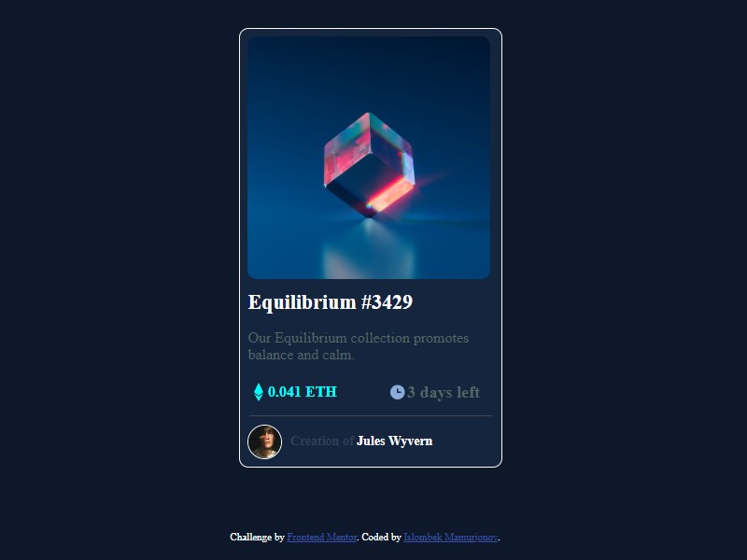
Task: Visit the Islombek Mamurjonov link
Action: coord(451,538)
